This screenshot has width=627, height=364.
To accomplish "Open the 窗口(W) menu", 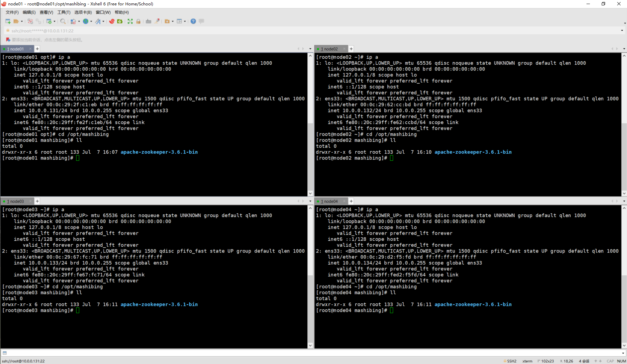I will pos(103,12).
